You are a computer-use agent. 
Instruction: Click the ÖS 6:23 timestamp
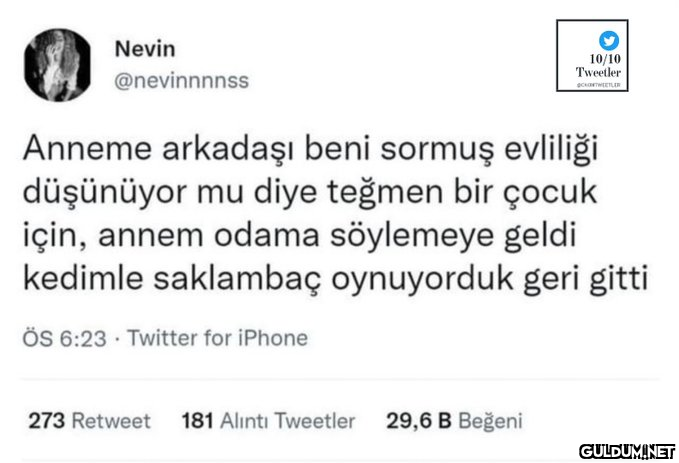point(63,338)
